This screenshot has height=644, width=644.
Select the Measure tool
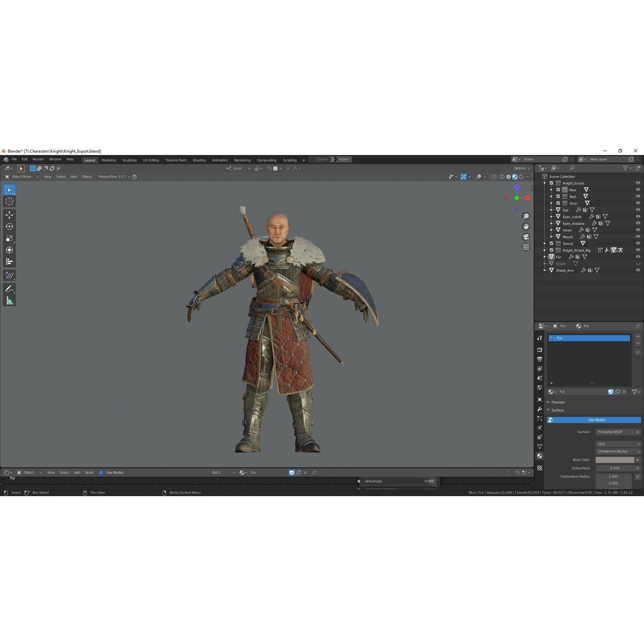point(9,301)
